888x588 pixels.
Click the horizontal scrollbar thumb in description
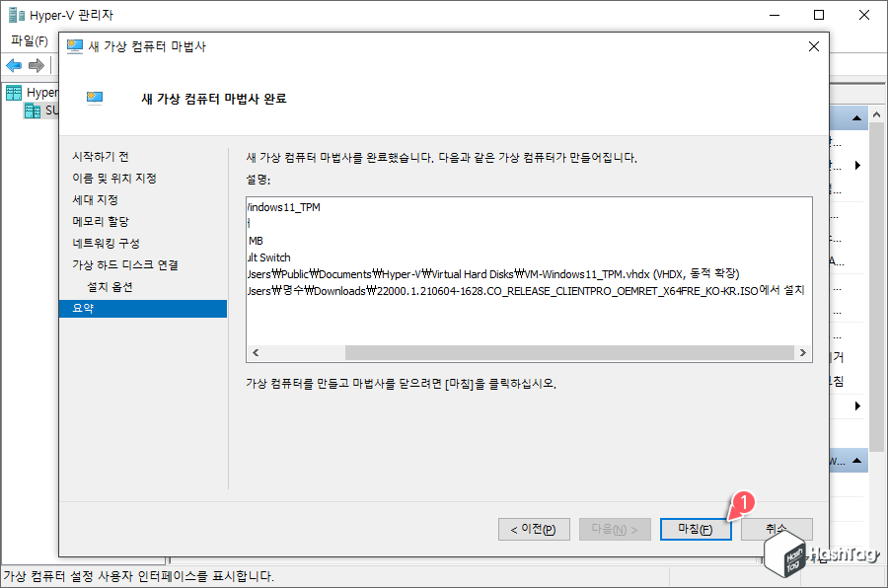point(569,352)
